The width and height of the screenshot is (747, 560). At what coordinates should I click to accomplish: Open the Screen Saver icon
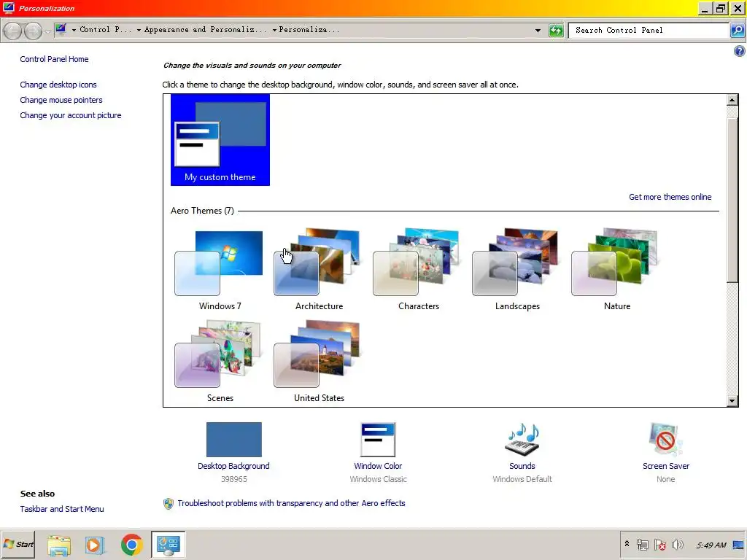665,440
